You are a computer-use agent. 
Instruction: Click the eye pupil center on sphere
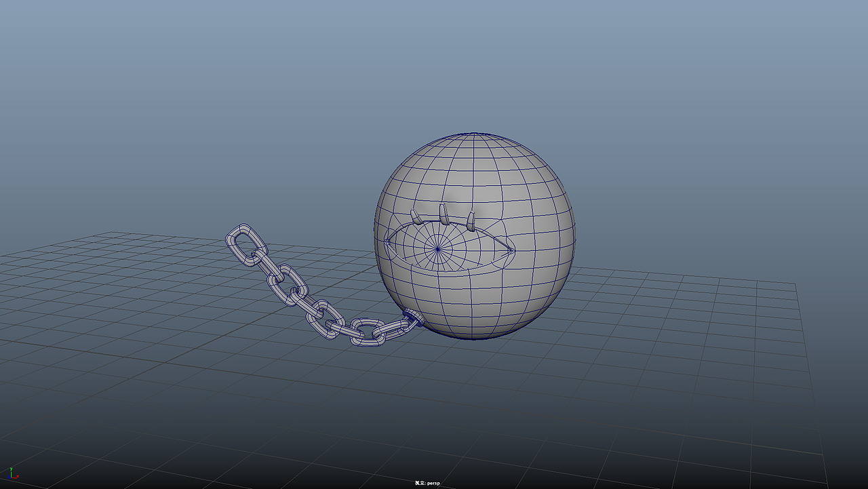[x=438, y=249]
